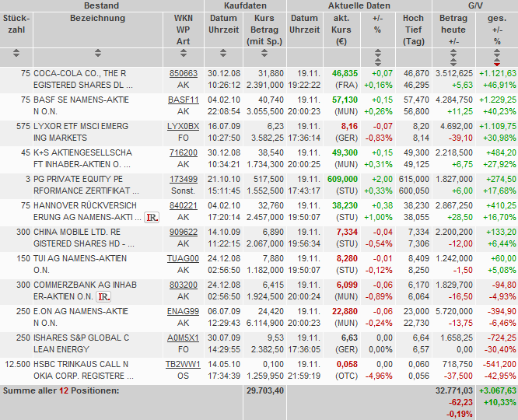Open WKN link A0M5X1
This screenshot has height=420, width=518.
tap(184, 338)
